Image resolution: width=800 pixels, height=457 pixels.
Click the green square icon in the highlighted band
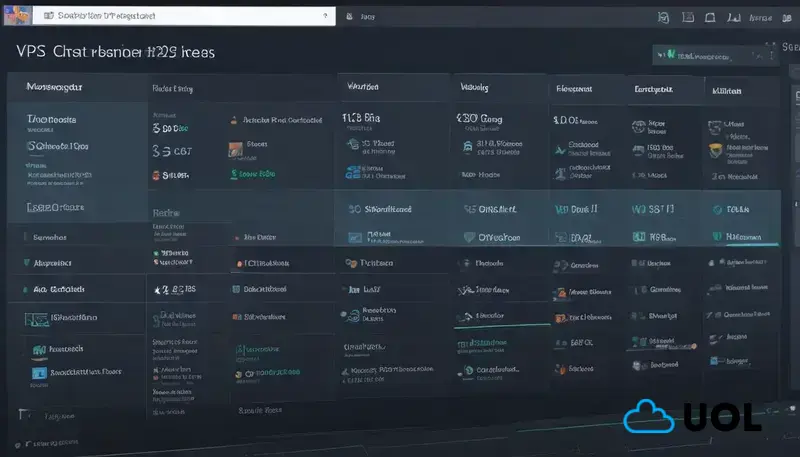[x=639, y=237]
